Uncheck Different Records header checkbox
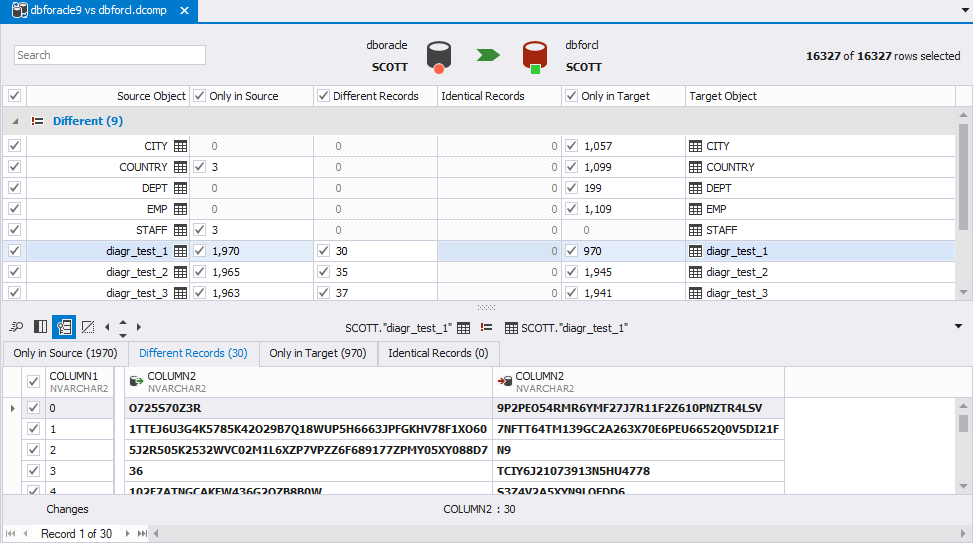Screen dimensions: 973x543 tap(324, 96)
